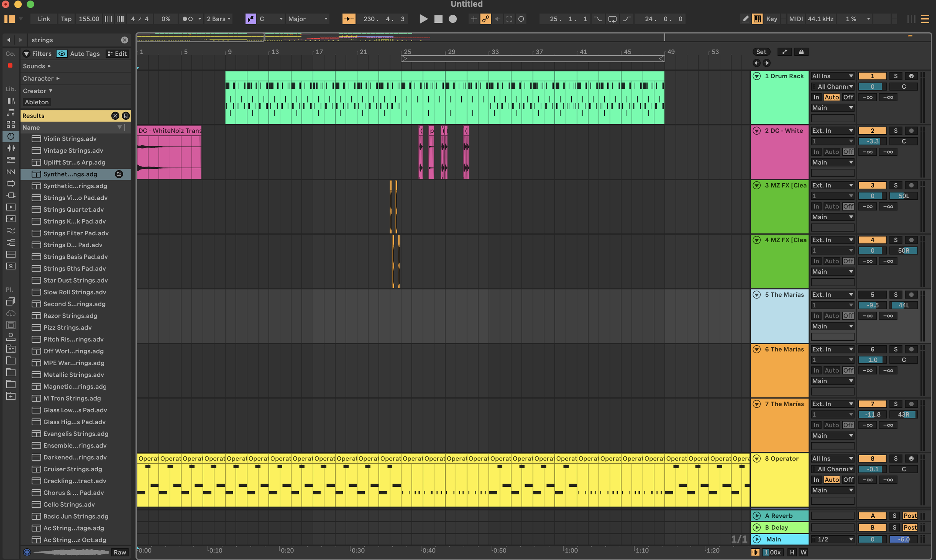
Task: Open the Major scale dropdown
Action: point(308,19)
